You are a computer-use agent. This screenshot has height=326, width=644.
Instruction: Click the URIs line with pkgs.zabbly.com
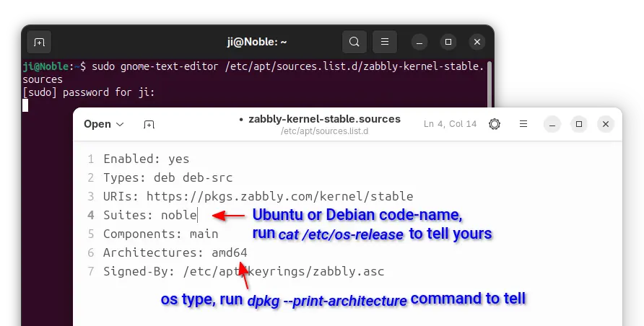tap(258, 196)
